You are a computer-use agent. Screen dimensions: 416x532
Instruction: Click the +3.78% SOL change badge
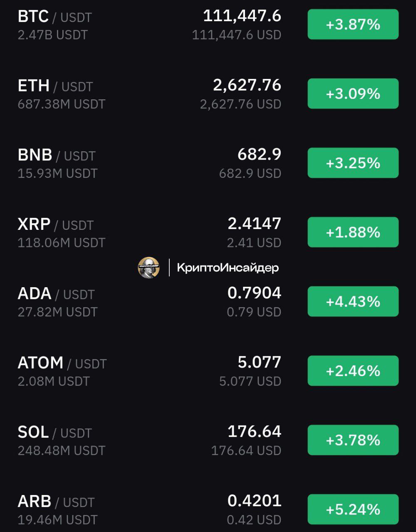pyautogui.click(x=353, y=440)
